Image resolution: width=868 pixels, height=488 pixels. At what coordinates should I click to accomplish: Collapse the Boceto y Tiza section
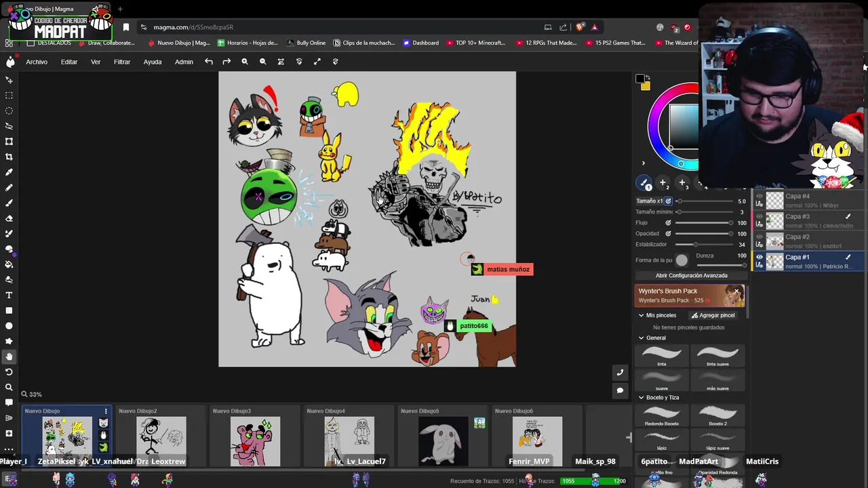pyautogui.click(x=641, y=397)
